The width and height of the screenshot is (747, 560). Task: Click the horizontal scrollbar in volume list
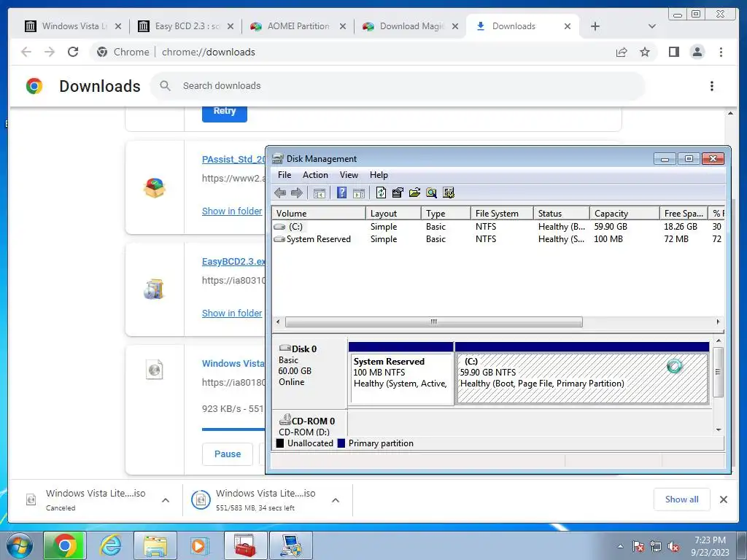[x=433, y=322]
